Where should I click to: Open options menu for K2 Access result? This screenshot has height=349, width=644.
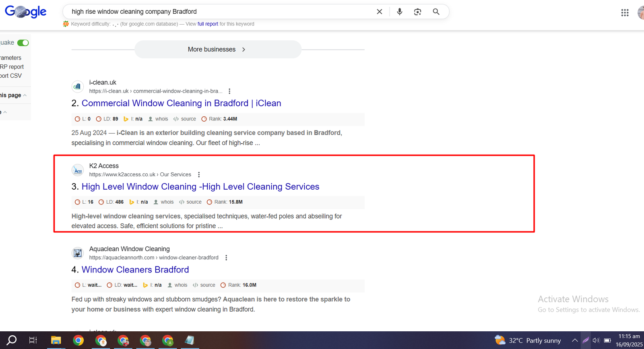click(199, 175)
